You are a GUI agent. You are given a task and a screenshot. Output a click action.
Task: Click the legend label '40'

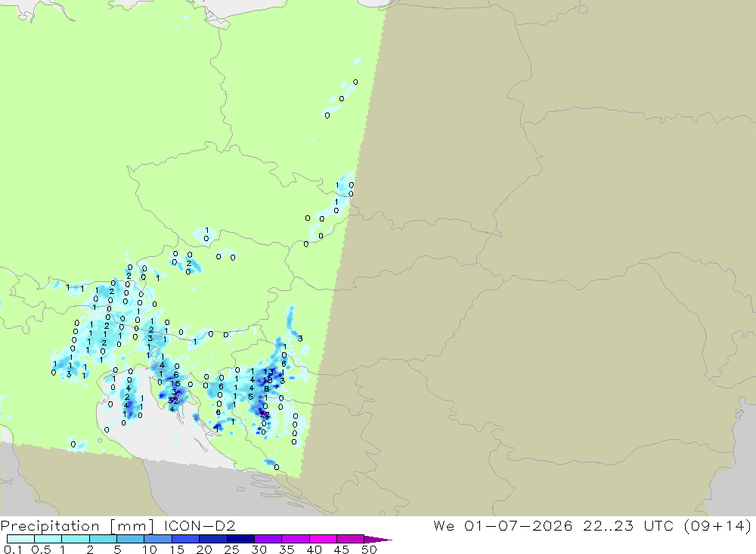[x=314, y=549]
